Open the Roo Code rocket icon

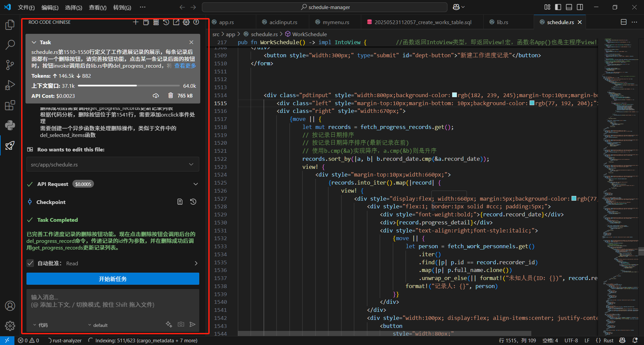[10, 145]
